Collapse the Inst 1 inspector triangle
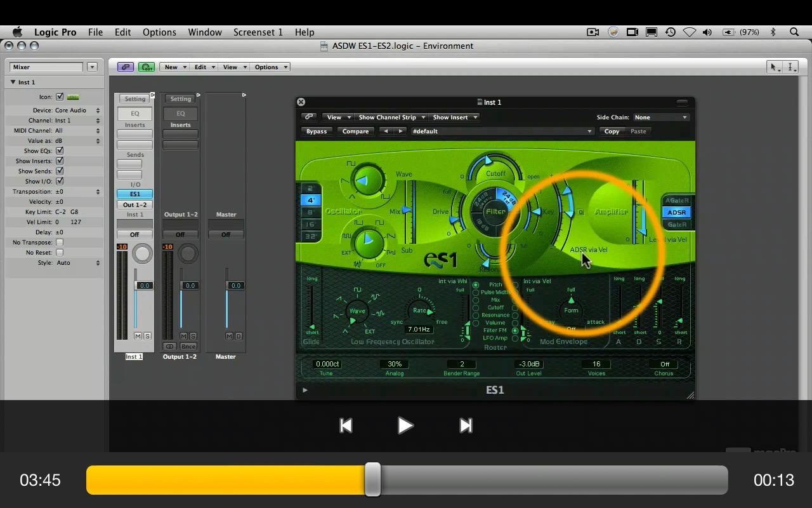The image size is (812, 508). pos(13,83)
